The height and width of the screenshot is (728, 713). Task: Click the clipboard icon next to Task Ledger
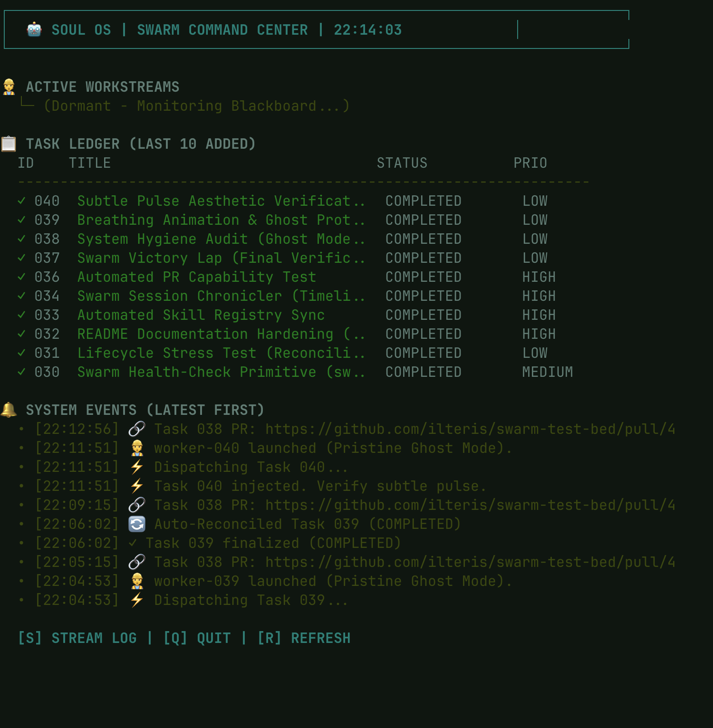click(9, 143)
